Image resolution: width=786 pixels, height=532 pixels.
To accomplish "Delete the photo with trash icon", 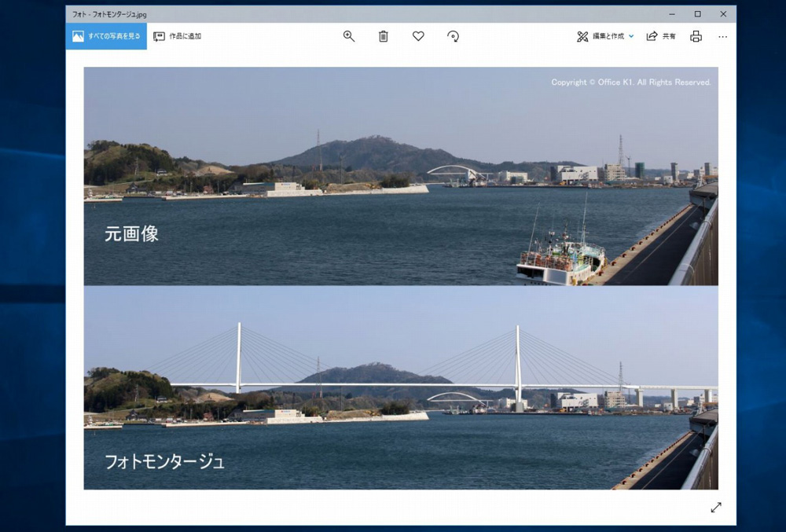I will coord(383,36).
